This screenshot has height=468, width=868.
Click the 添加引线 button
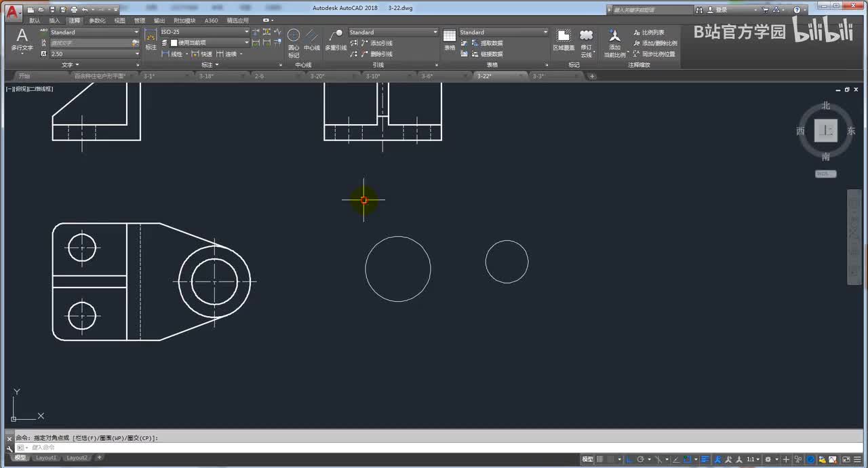(x=376, y=43)
